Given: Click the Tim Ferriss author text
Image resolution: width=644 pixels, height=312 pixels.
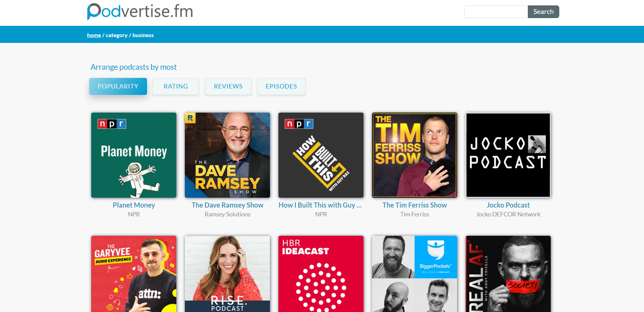Looking at the screenshot, I should [415, 214].
